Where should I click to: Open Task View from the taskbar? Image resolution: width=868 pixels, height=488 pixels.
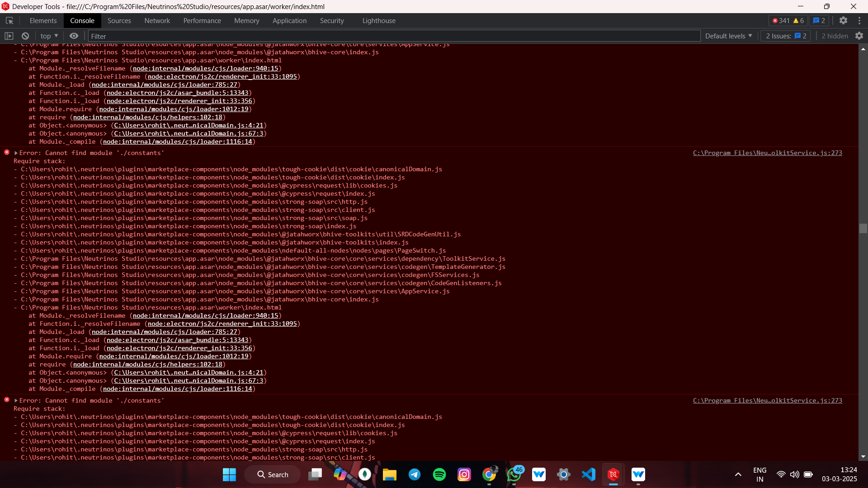pos(315,474)
